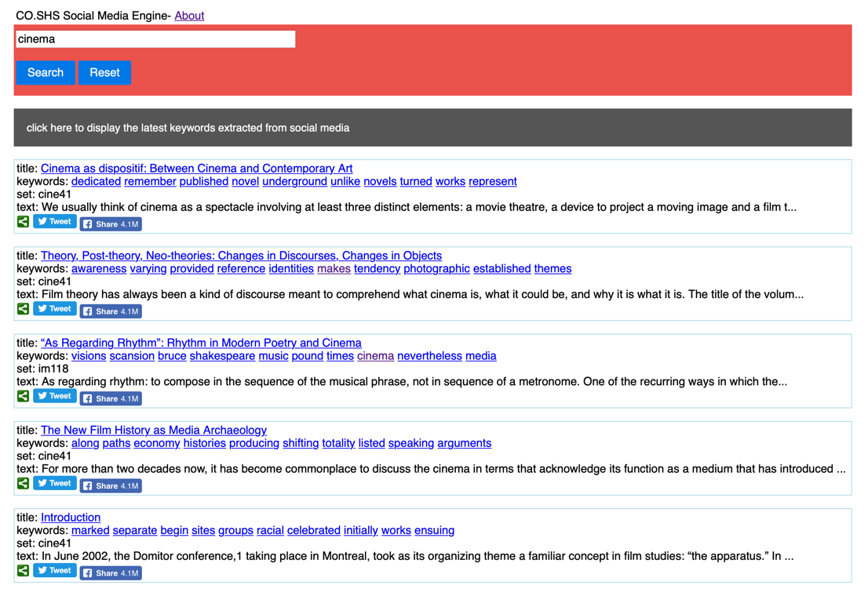Click the green share icon under Cinema as dispositif
The height and width of the screenshot is (589, 868).
[x=23, y=222]
